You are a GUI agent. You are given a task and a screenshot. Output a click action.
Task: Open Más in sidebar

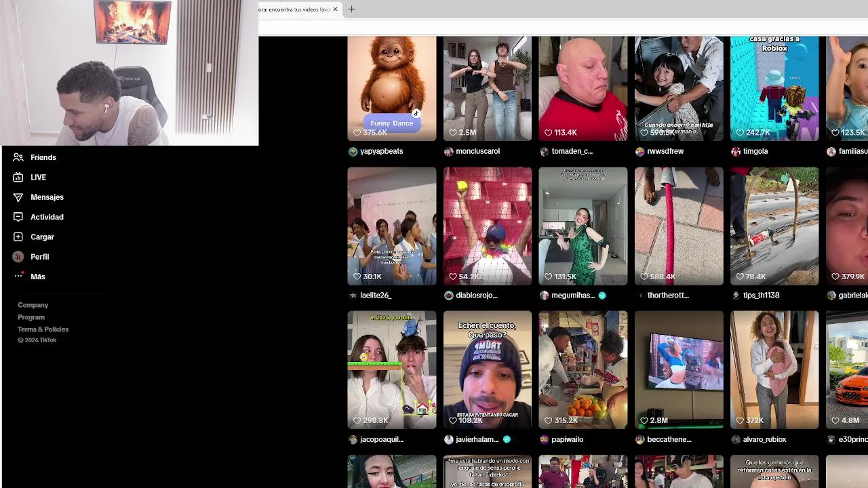pos(38,277)
